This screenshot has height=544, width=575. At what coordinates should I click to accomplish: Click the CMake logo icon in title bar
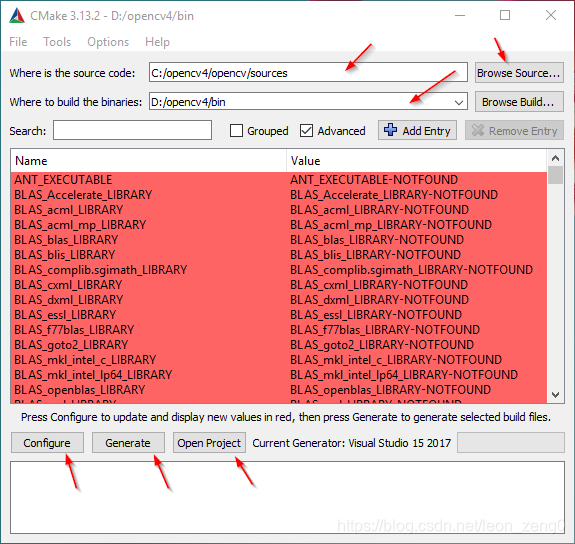[x=17, y=15]
